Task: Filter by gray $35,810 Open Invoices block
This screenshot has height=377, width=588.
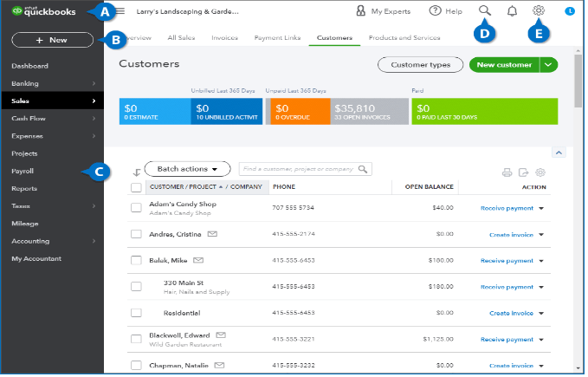Action: click(x=372, y=112)
